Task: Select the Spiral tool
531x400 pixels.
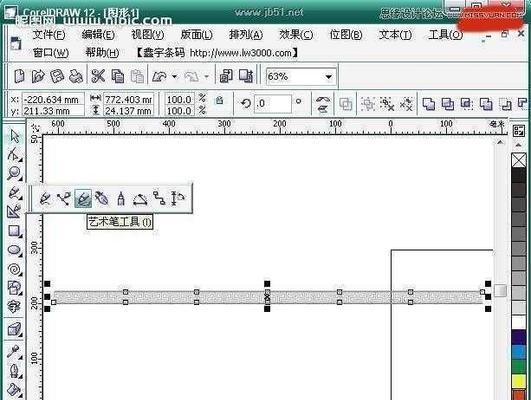Action: pyautogui.click(x=14, y=270)
